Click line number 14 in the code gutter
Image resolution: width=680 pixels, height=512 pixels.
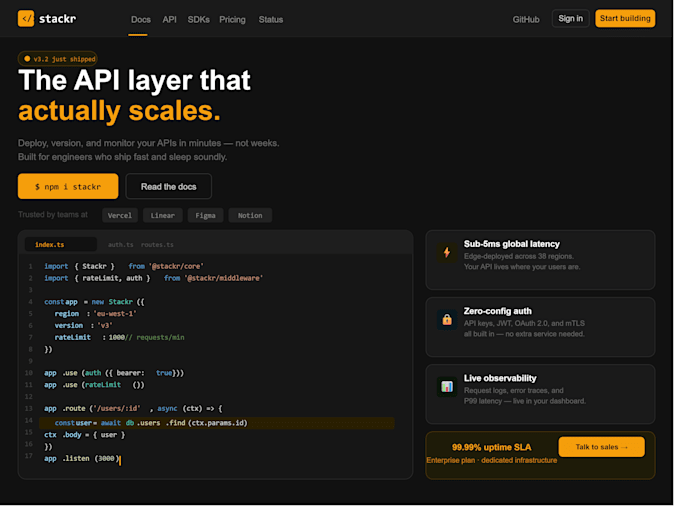click(x=29, y=420)
